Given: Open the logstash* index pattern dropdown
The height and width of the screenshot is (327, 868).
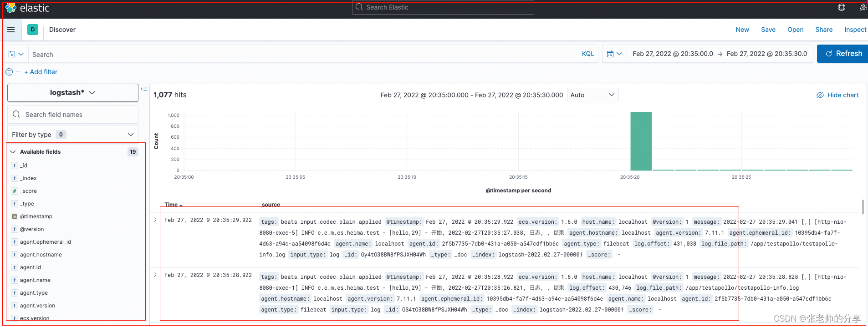Looking at the screenshot, I should click(x=73, y=93).
